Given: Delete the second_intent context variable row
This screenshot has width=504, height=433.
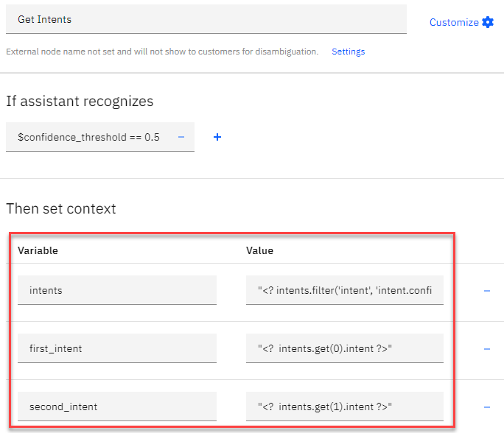Looking at the screenshot, I should [487, 407].
